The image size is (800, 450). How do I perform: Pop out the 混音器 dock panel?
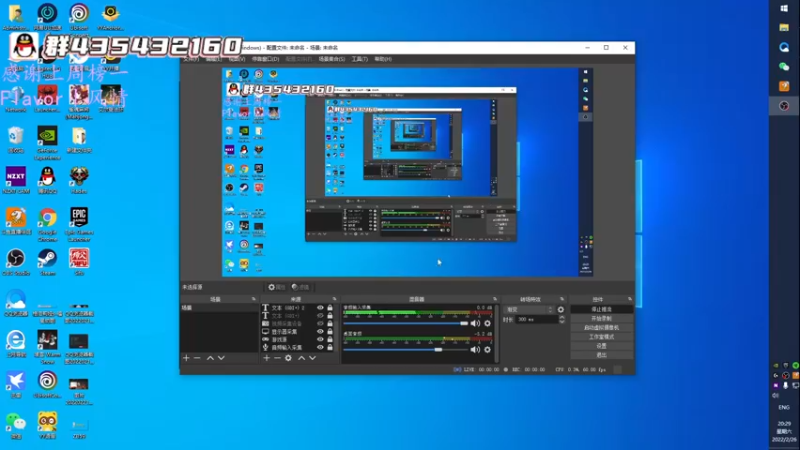(494, 299)
